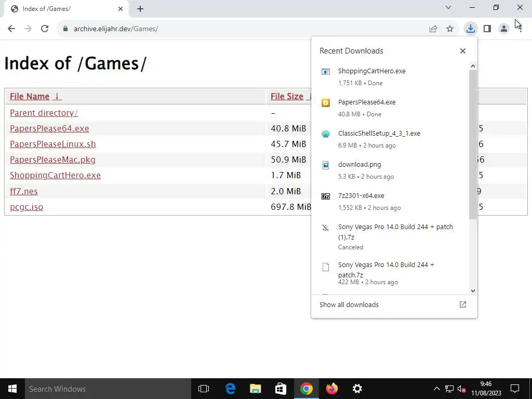Click the download.png image file icon

[x=326, y=165]
